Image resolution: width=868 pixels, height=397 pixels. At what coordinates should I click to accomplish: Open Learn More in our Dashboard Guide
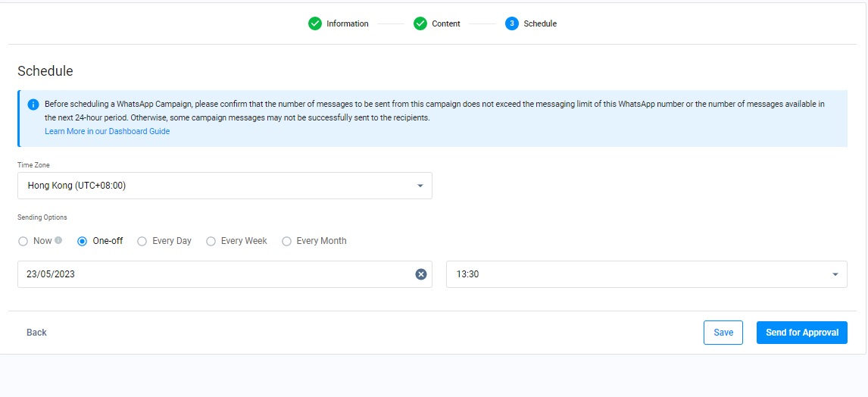(108, 131)
